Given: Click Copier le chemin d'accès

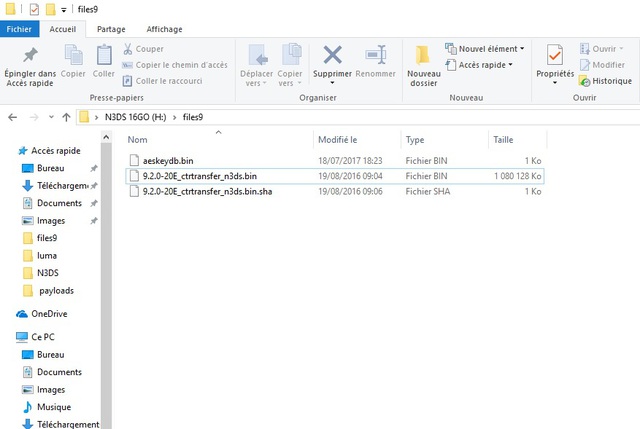Looking at the screenshot, I should pyautogui.click(x=175, y=65).
